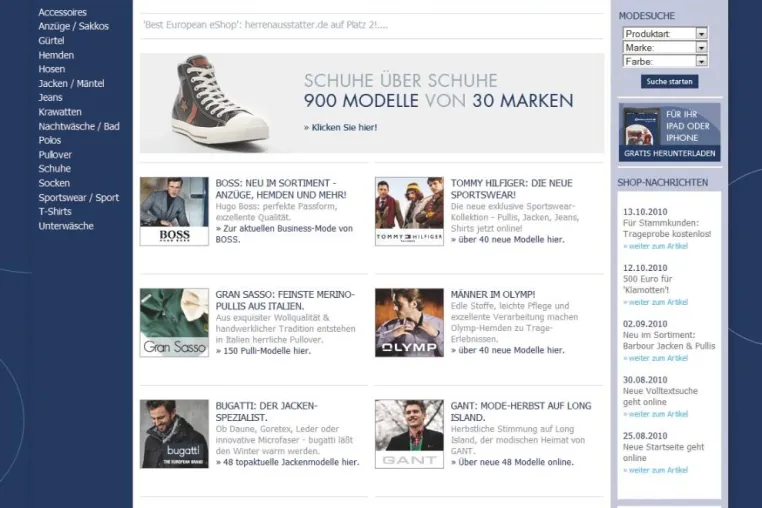Image resolution: width=762 pixels, height=508 pixels.
Task: Click the 'Männer im Olymp!' headline
Action: point(493,294)
